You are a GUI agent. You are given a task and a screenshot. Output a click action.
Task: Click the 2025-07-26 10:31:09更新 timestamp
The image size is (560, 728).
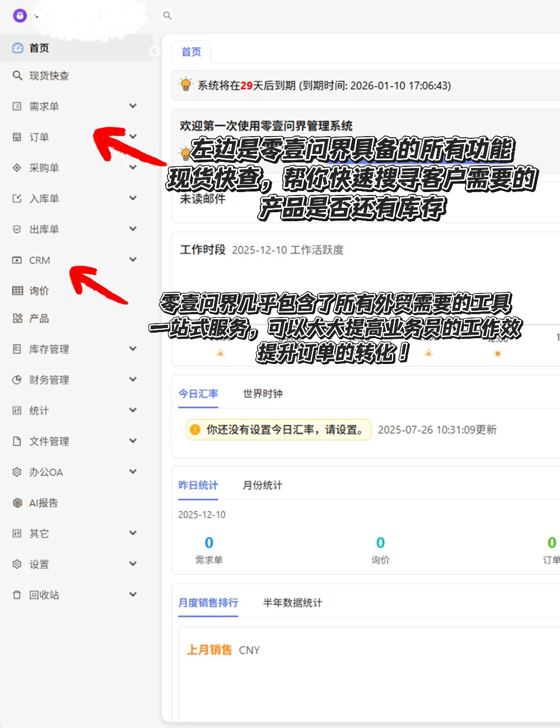click(437, 430)
